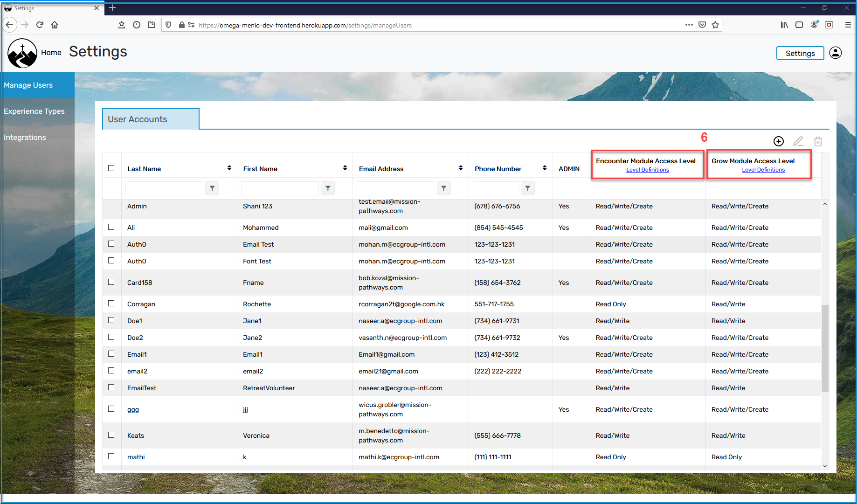
Task: Focus the First Name filter field
Action: click(x=280, y=188)
